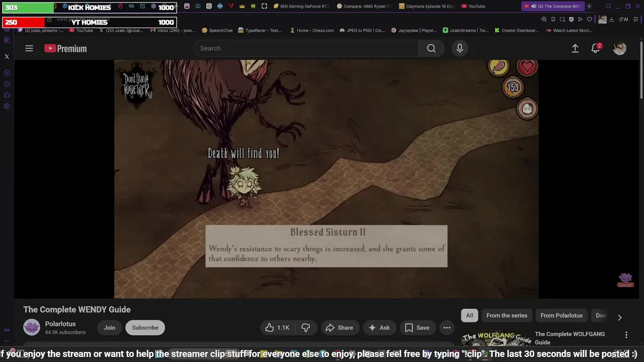Open the Jayraydee Playstation bookmark
The height and width of the screenshot is (362, 644).
tap(414, 30)
